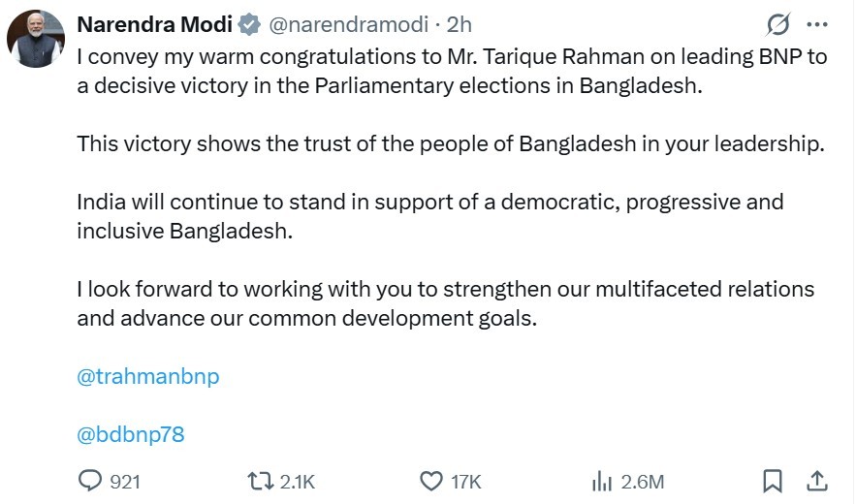The height and width of the screenshot is (504, 856).
Task: Open the three-dot more options menu
Action: [817, 25]
